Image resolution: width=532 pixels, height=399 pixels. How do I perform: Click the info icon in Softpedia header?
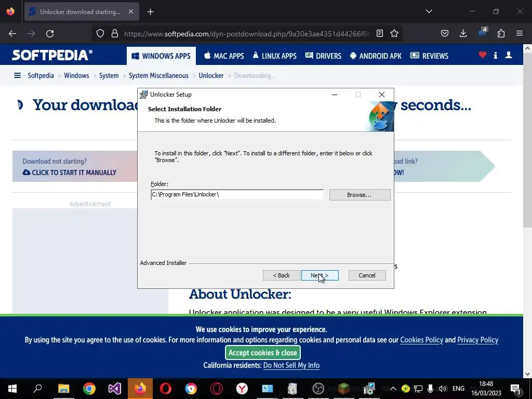(495, 55)
